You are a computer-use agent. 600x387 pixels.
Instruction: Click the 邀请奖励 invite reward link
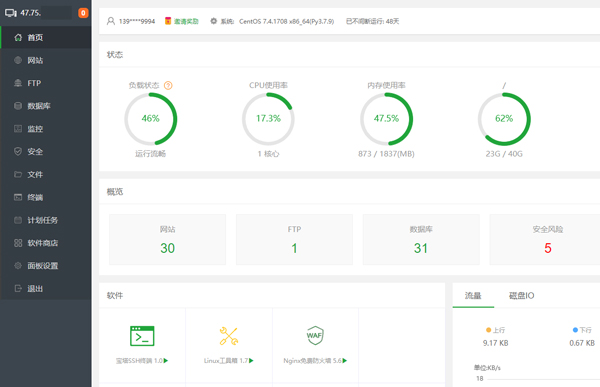click(x=186, y=21)
